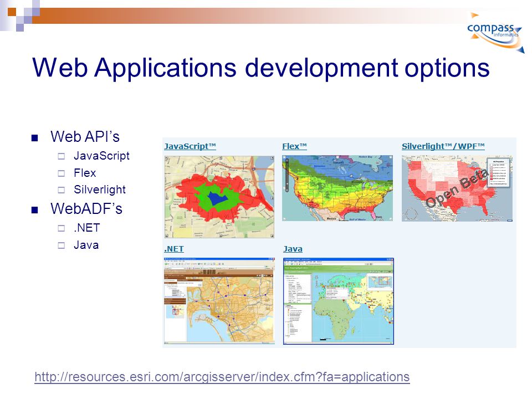Screen dimensions: 532x399
Task: Click the Java world map application thumbnail
Action: [339, 301]
